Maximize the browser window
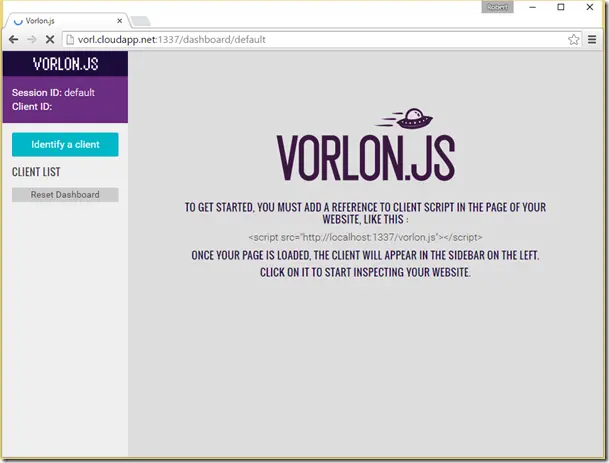 (x=561, y=7)
